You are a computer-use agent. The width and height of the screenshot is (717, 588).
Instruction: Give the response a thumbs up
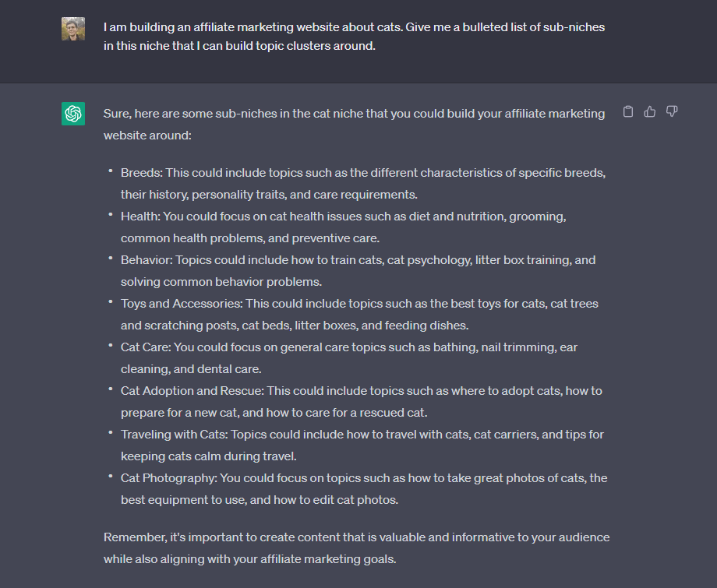pos(650,112)
